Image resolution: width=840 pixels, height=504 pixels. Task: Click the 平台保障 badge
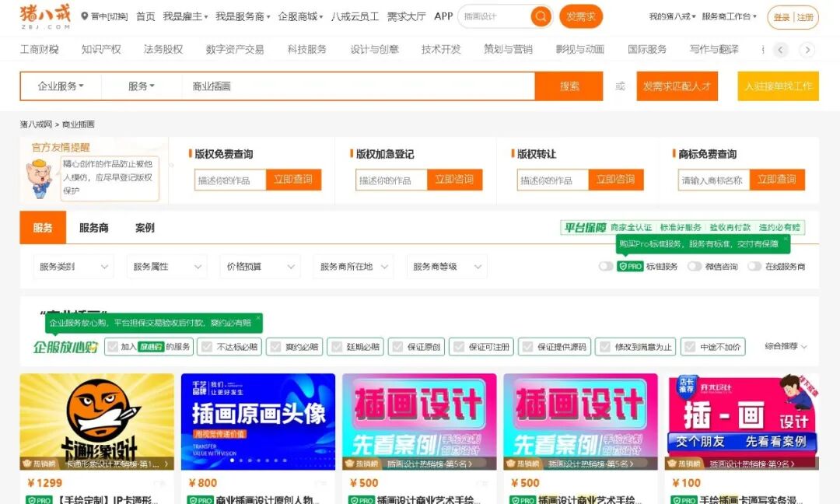pyautogui.click(x=585, y=228)
